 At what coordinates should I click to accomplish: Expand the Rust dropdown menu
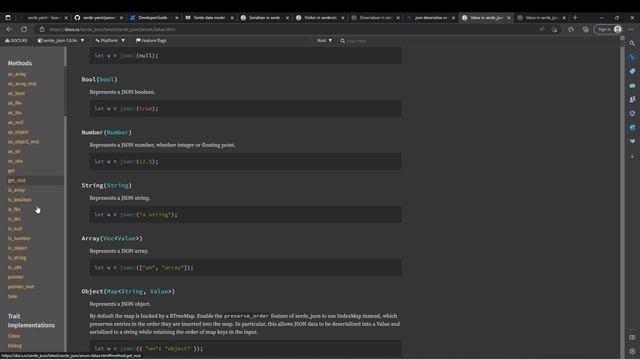pyautogui.click(x=324, y=41)
